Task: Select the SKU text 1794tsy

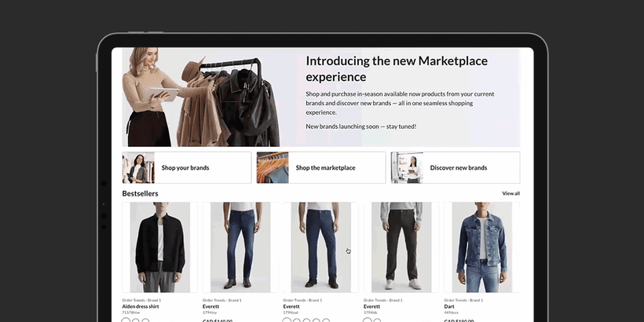Action: pos(210,313)
